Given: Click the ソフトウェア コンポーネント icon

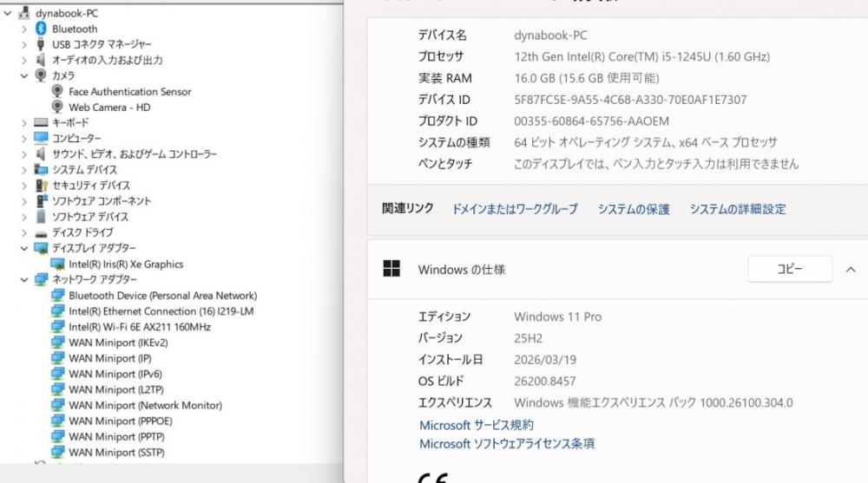Looking at the screenshot, I should coord(42,200).
